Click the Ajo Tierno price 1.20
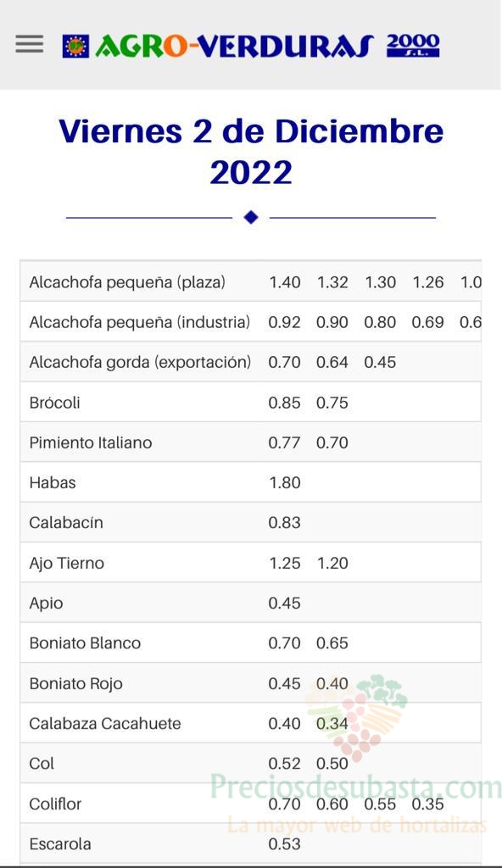This screenshot has width=502, height=868. 332,563
